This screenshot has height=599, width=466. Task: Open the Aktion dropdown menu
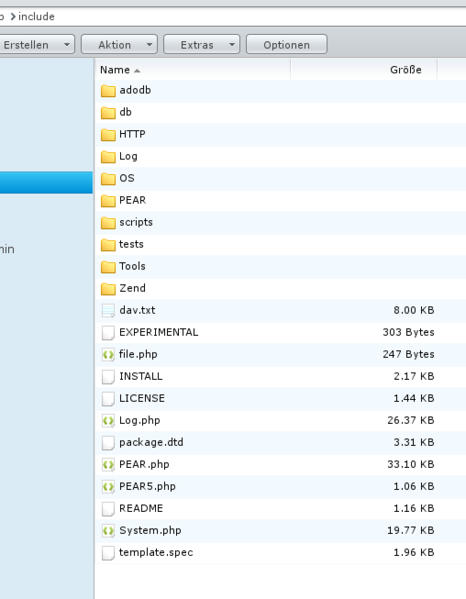point(119,45)
